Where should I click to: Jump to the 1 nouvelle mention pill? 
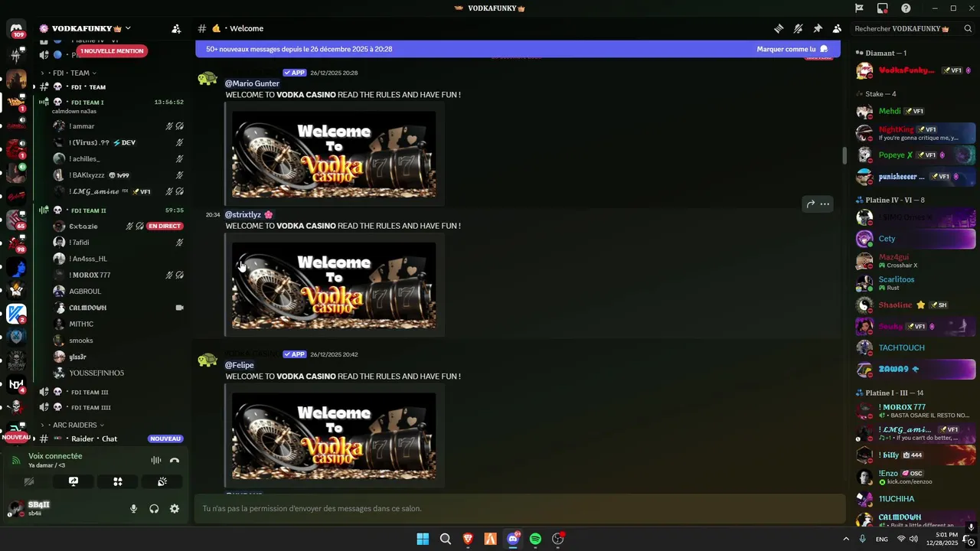(x=112, y=51)
